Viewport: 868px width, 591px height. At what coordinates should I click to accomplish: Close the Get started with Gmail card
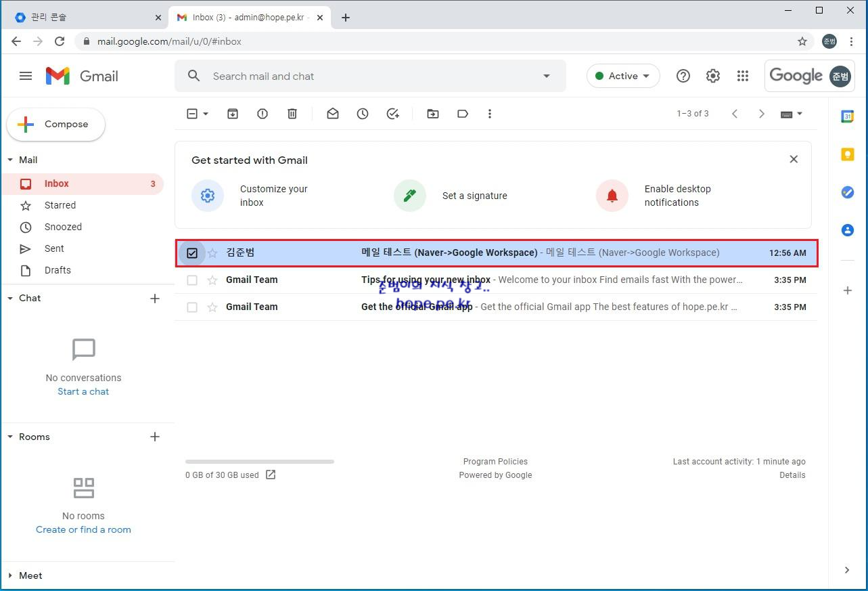794,159
